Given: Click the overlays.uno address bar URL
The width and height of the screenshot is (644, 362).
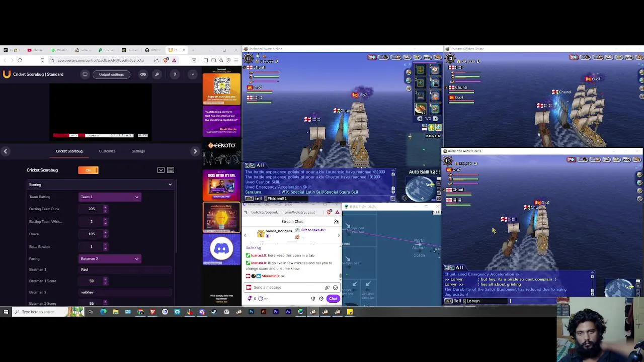Looking at the screenshot, I should pos(101,60).
